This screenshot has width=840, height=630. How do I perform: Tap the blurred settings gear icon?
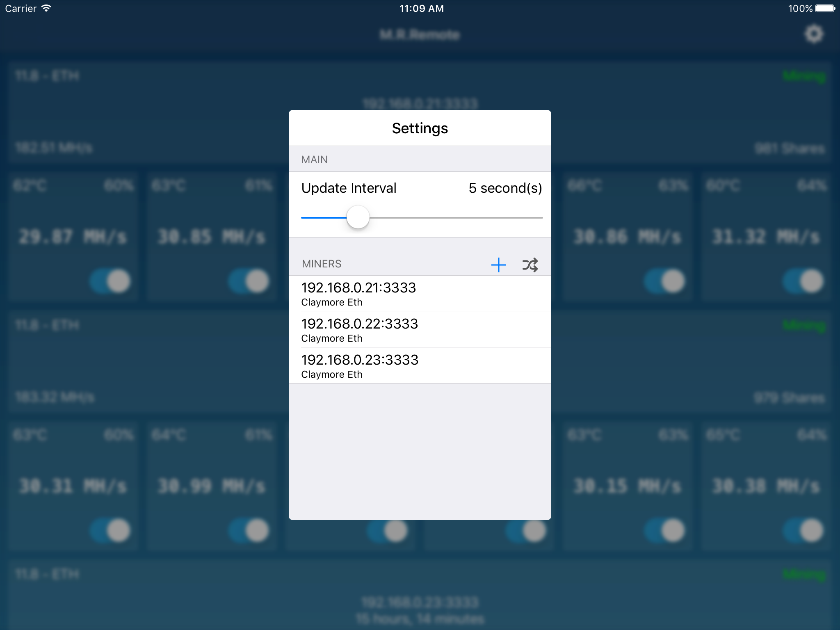814,34
